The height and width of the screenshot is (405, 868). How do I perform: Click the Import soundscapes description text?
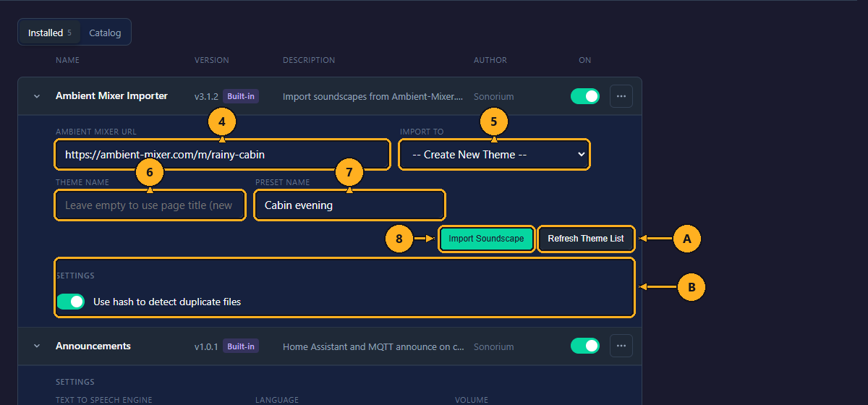pyautogui.click(x=373, y=96)
